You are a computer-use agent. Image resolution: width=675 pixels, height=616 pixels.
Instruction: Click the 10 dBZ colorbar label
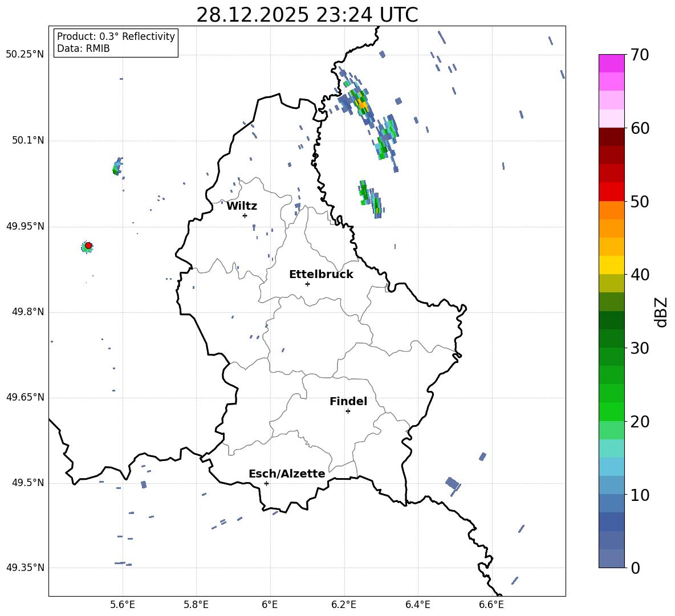640,495
